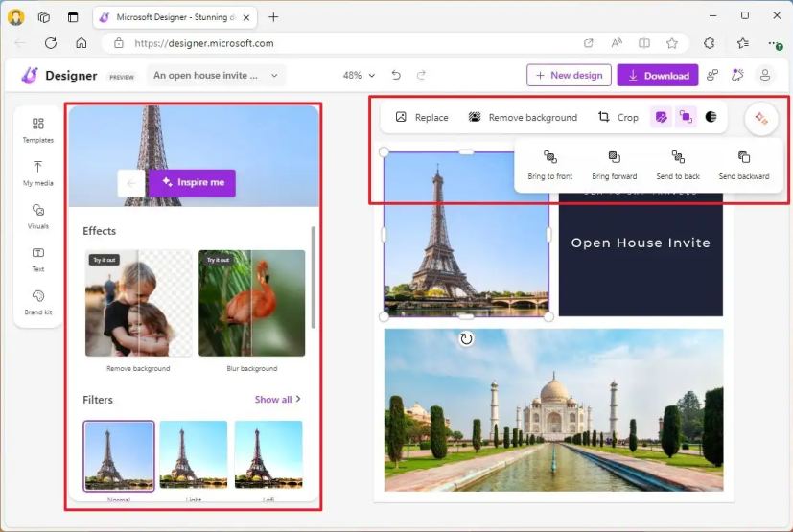Click the open in app icon
This screenshot has height=532, width=793.
(x=588, y=43)
